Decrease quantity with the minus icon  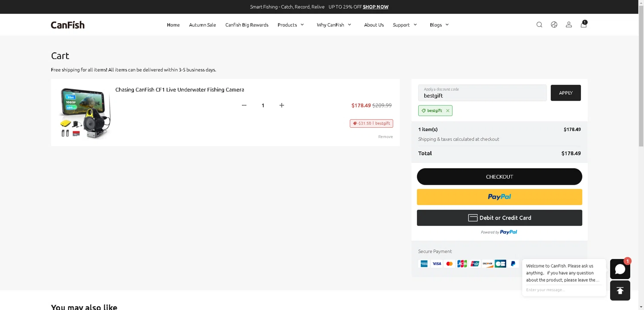tap(244, 105)
